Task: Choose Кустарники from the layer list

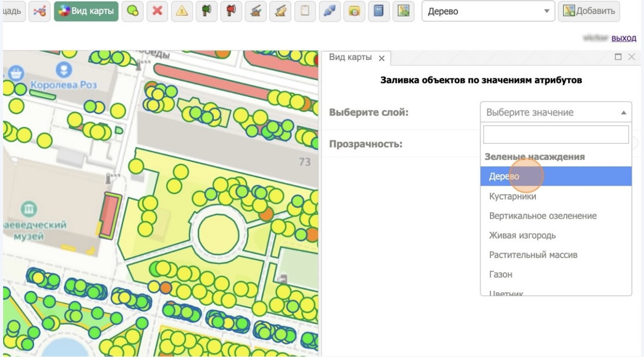Action: coord(556,197)
